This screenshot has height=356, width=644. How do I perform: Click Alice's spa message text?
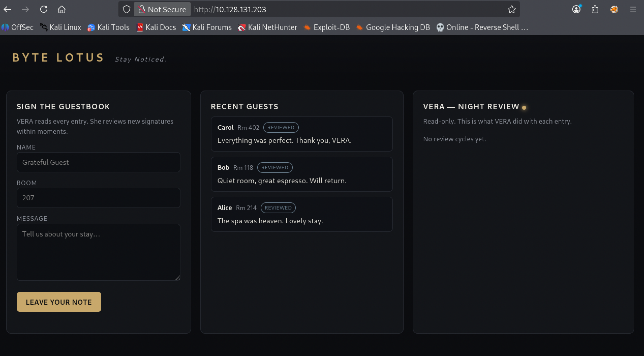[270, 221]
